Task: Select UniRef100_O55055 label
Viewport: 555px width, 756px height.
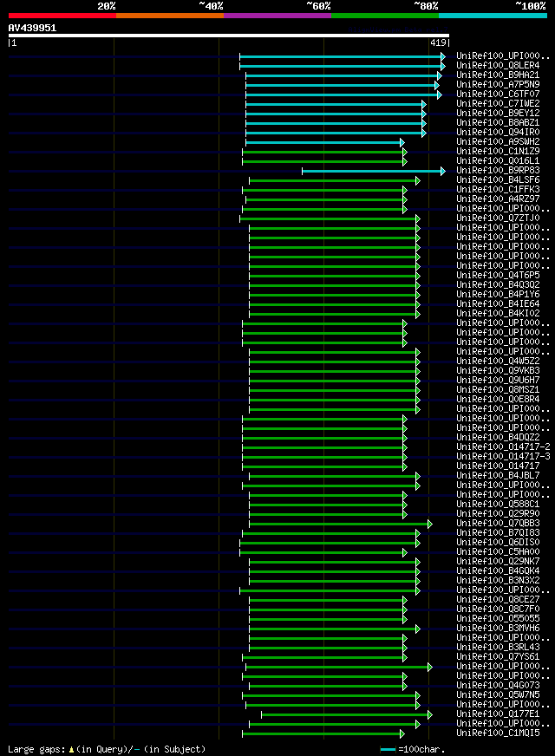Action: click(x=498, y=619)
